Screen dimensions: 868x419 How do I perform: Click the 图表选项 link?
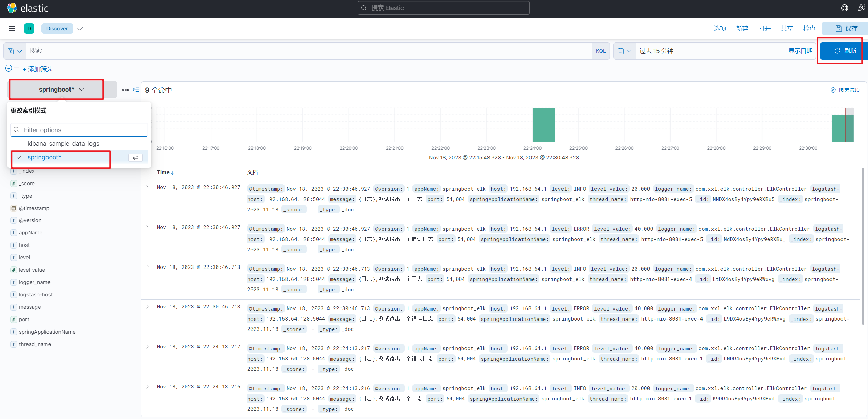(x=849, y=90)
